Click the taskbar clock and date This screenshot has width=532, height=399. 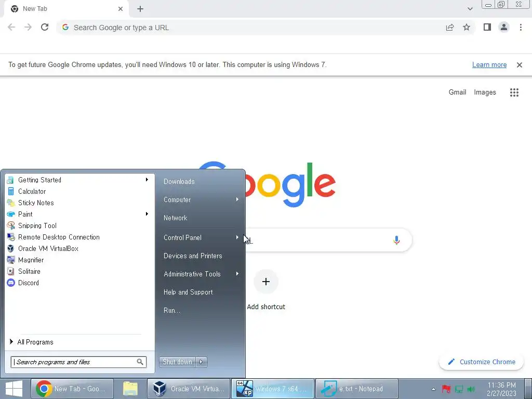(x=501, y=389)
